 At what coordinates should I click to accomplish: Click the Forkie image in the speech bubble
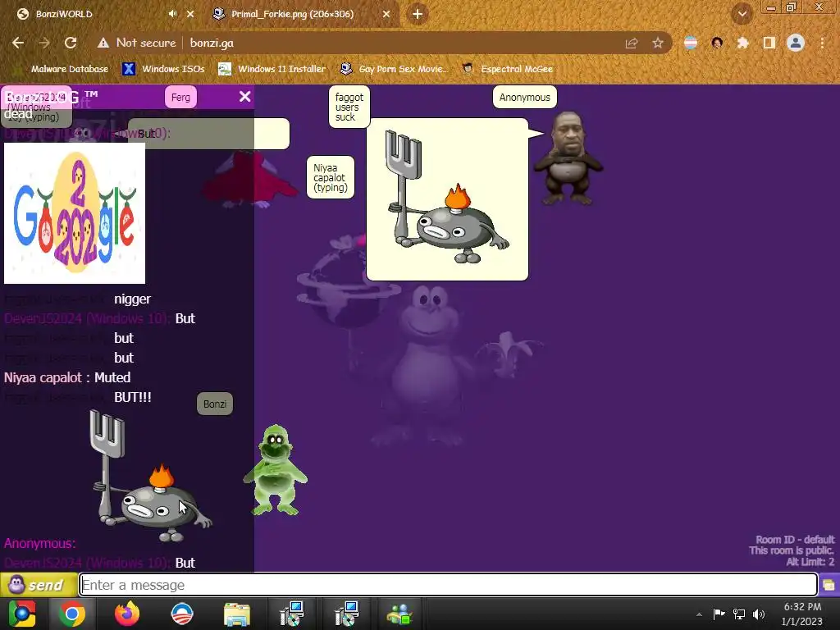(x=447, y=197)
